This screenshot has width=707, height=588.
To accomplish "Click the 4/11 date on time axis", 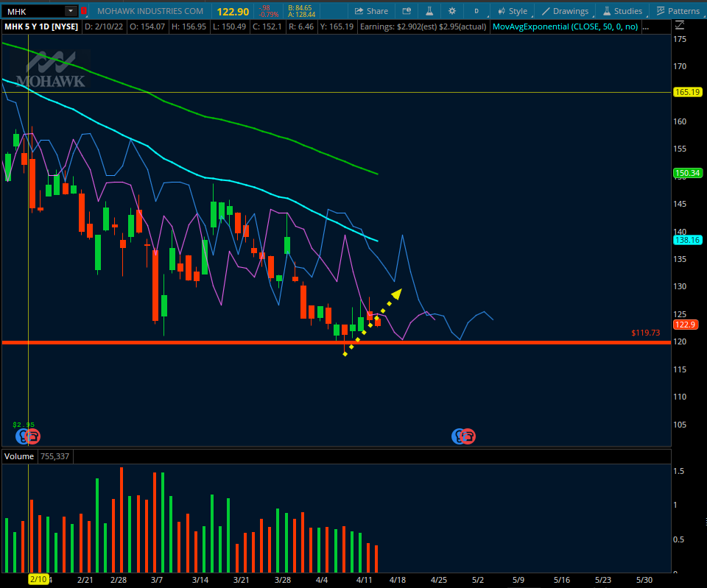I will 365,580.
